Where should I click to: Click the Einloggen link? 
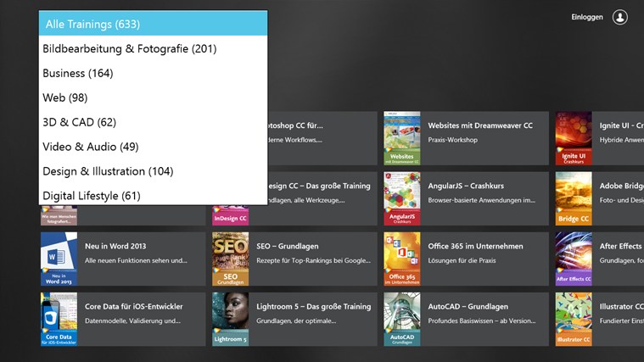587,17
